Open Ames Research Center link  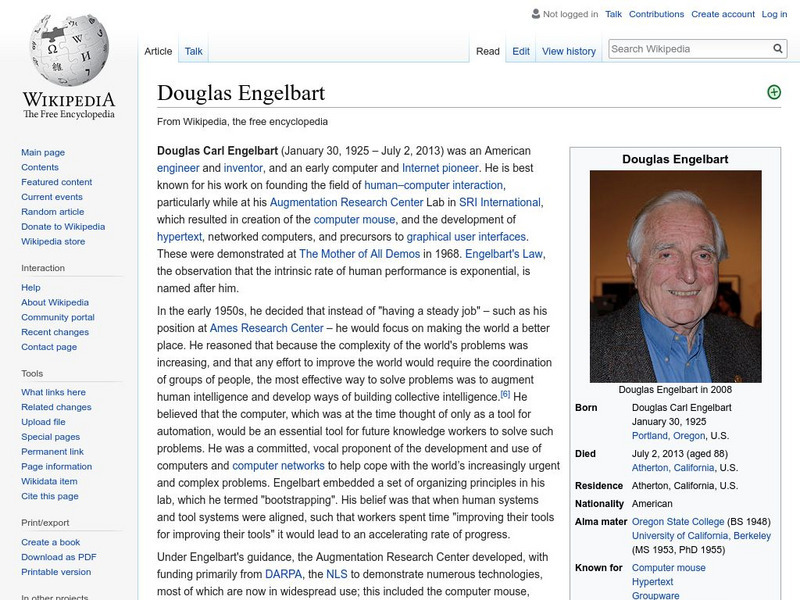pyautogui.click(x=266, y=328)
